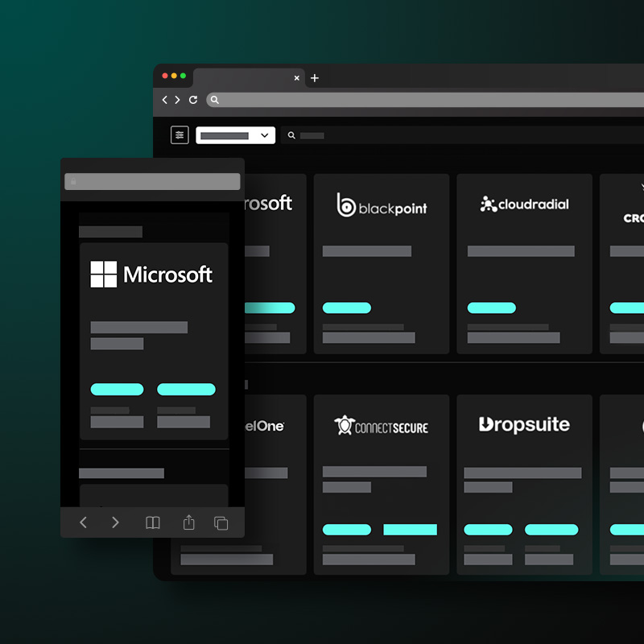Click the cyan button on the cloudradial card
Viewport: 644px width, 644px height.
tap(492, 308)
